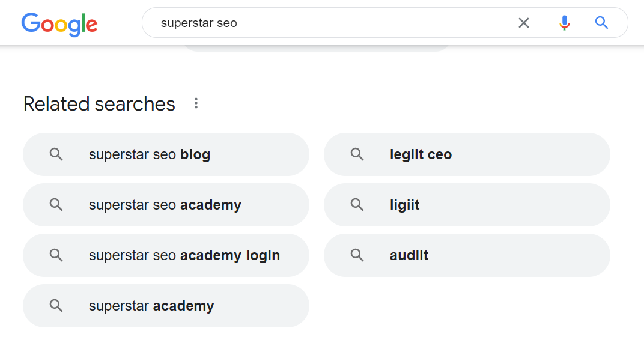Open the superstar academy related search
The image size is (644, 346).
point(166,306)
